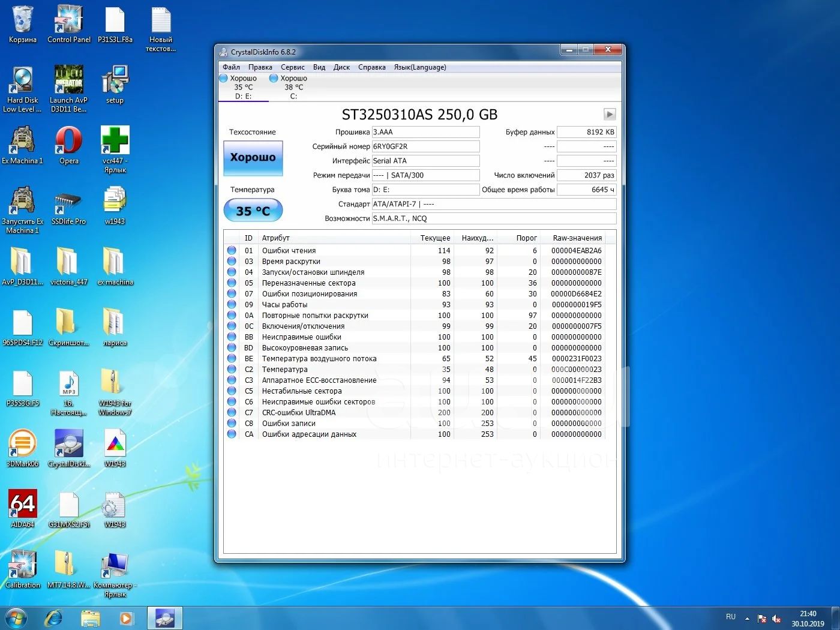Click the 35 °C temperature button
The image size is (840, 630).
coord(253,211)
